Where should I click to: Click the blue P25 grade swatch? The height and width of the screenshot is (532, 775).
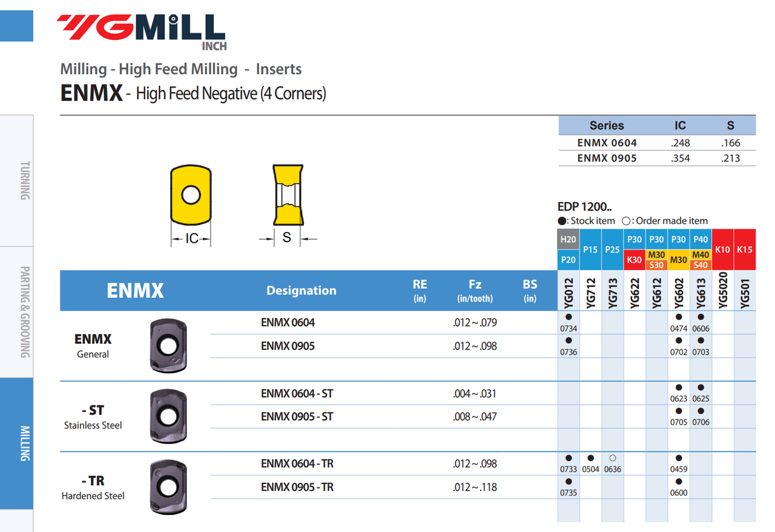coord(612,249)
